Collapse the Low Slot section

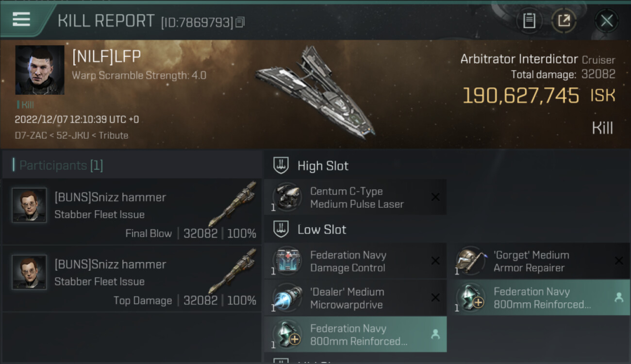(x=281, y=230)
